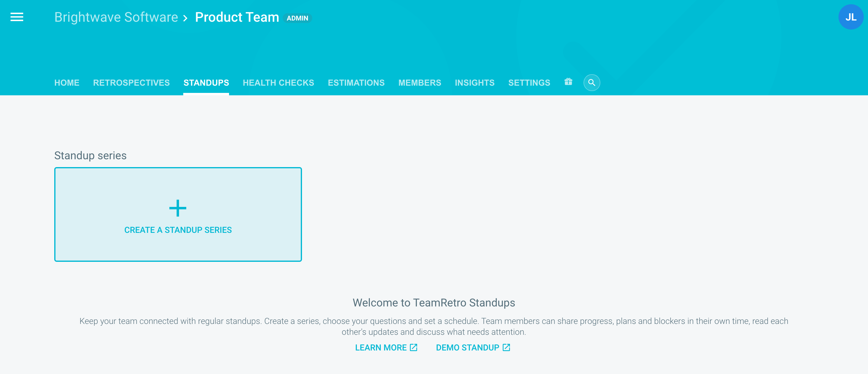Click the Product Team title
The image size is (868, 374).
(x=237, y=17)
